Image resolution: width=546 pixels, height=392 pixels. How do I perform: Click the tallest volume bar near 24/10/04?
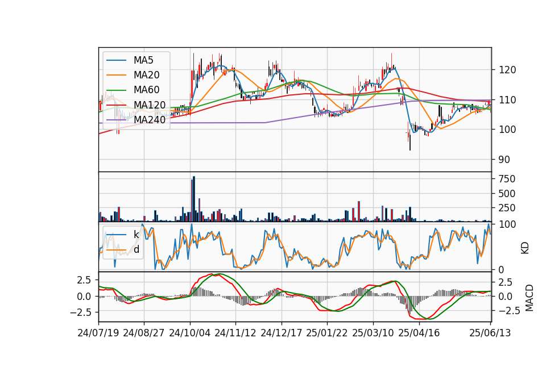(x=194, y=199)
